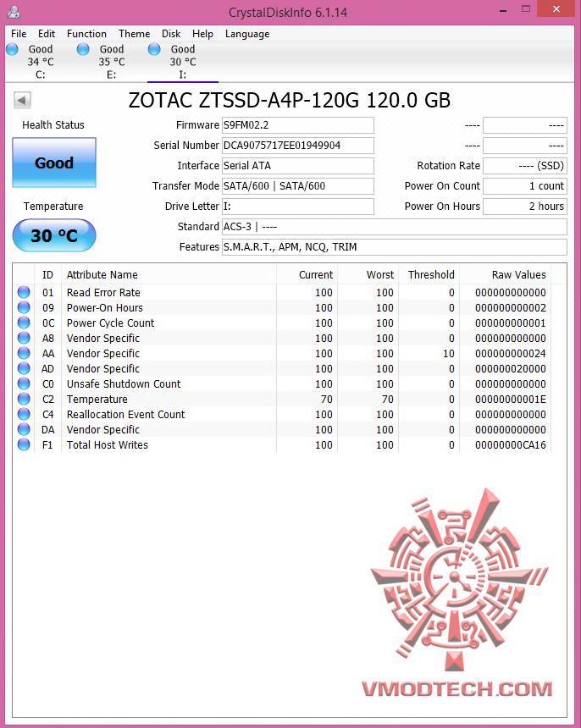Open the Function menu
581x728 pixels.
[86, 34]
